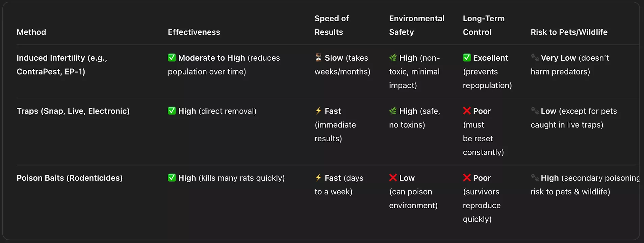
Task: Click the red X next to Poor must be reset
Action: click(x=467, y=111)
